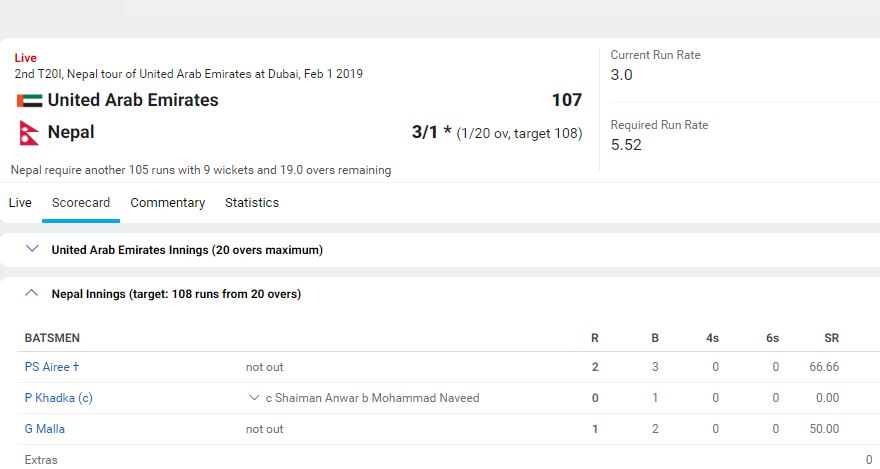Click the BATSMEN column header

coord(52,338)
